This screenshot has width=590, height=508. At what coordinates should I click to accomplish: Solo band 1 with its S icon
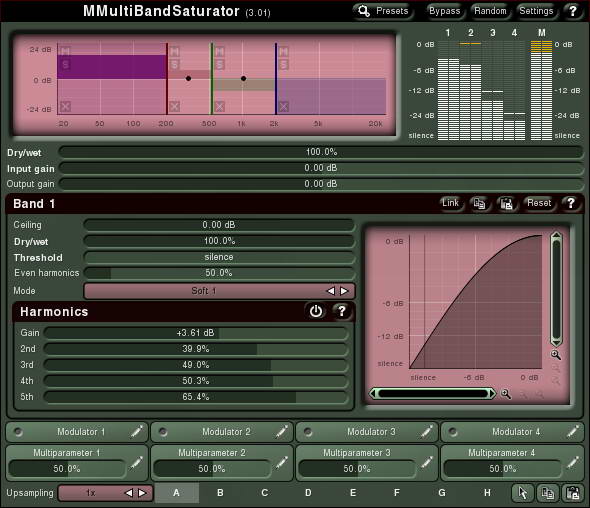point(65,65)
